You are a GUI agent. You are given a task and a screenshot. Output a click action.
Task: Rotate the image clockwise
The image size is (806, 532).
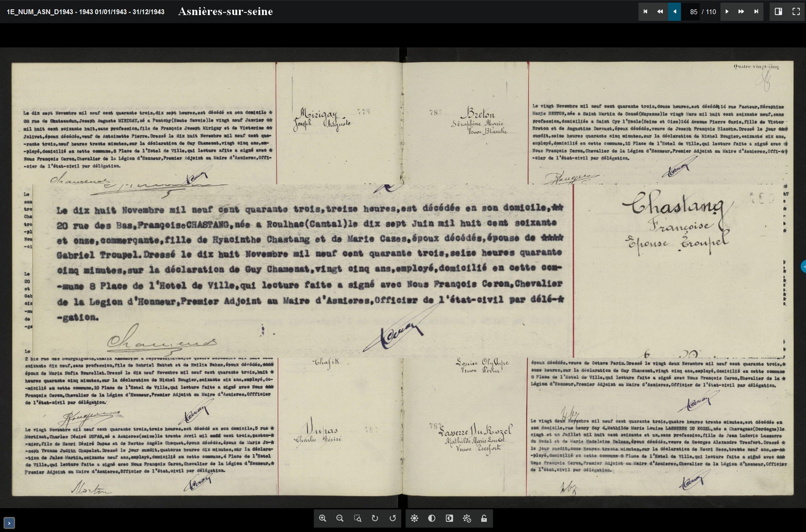[x=375, y=518]
